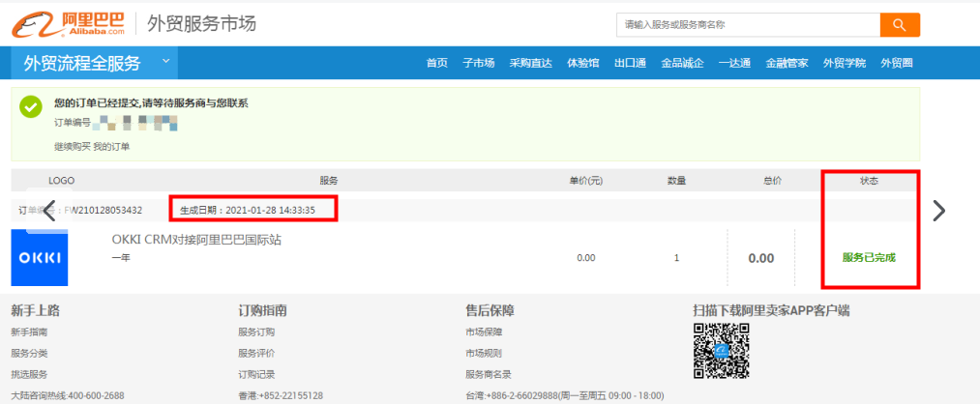
Task: Click the 总价 column header
Action: (x=773, y=181)
